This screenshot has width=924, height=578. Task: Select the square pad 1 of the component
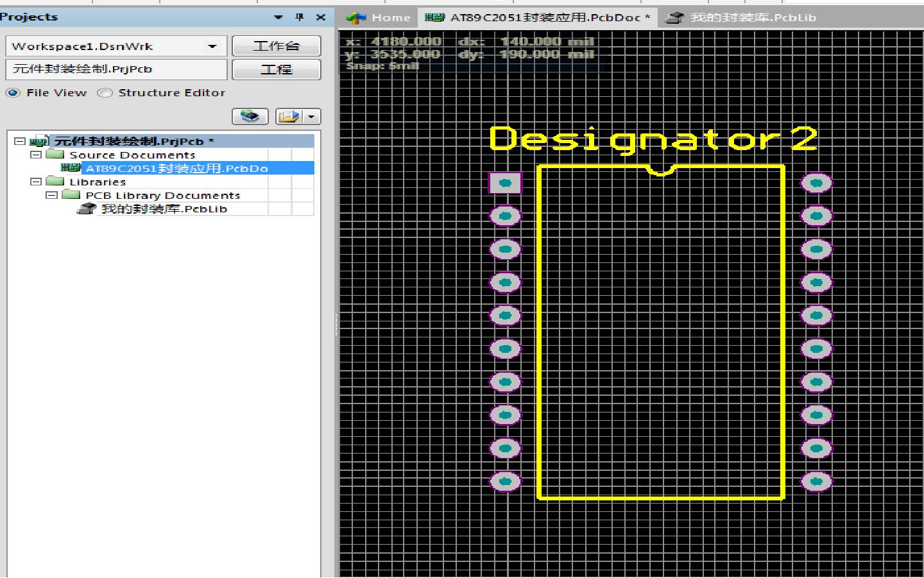(x=506, y=183)
